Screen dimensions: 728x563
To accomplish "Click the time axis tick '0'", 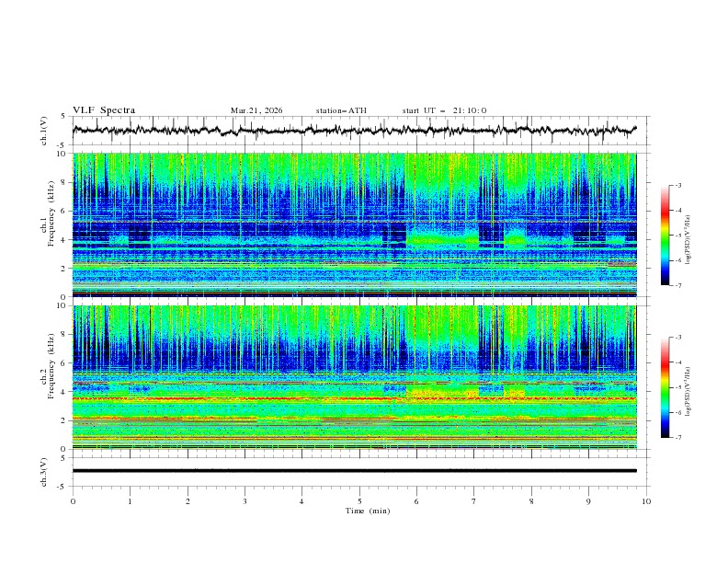I will [73, 501].
